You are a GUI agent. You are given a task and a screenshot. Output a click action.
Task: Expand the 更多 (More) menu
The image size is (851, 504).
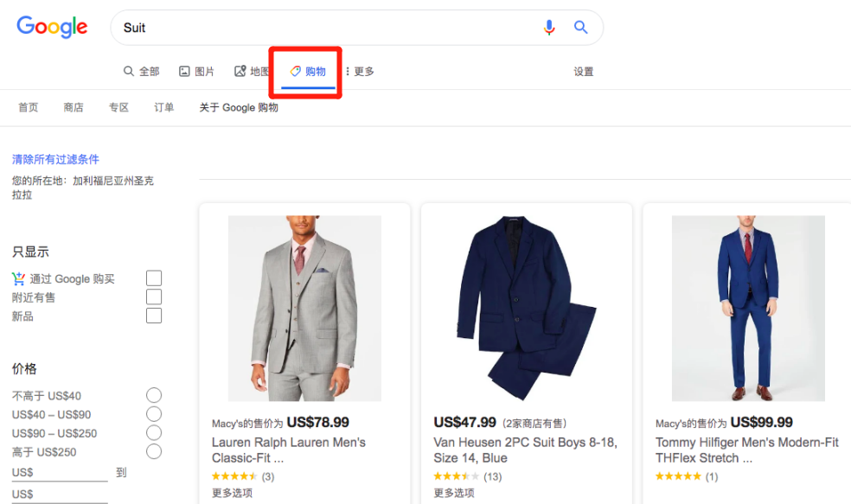360,72
